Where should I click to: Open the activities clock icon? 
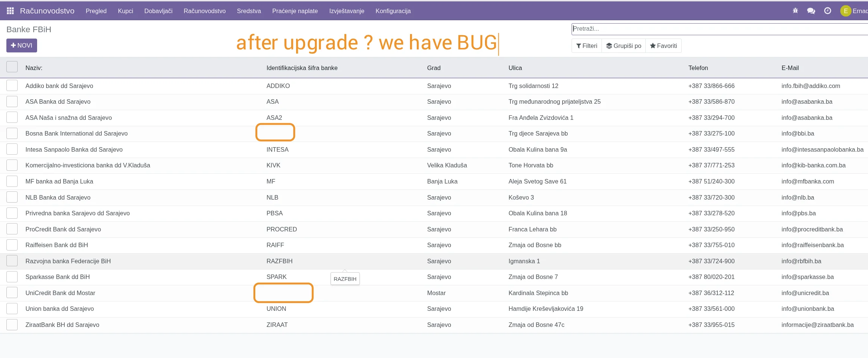click(x=828, y=11)
